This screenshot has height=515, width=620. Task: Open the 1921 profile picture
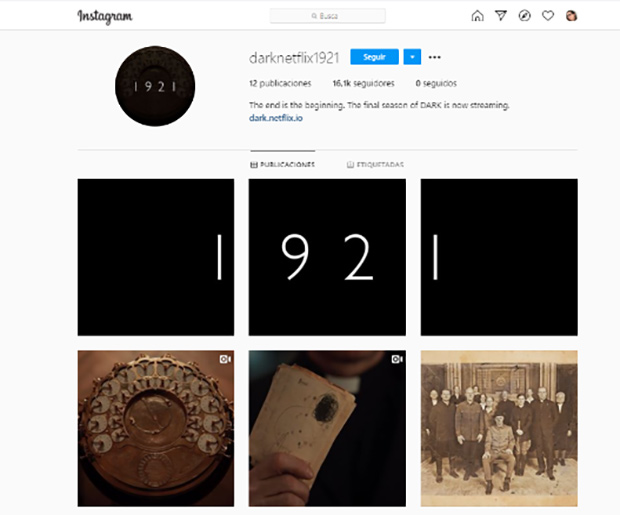[155, 86]
